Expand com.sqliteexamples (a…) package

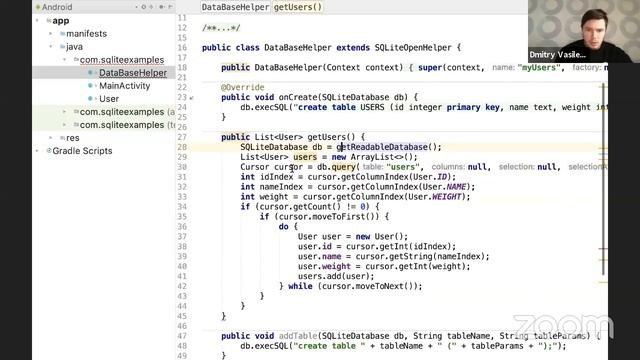tap(64, 112)
